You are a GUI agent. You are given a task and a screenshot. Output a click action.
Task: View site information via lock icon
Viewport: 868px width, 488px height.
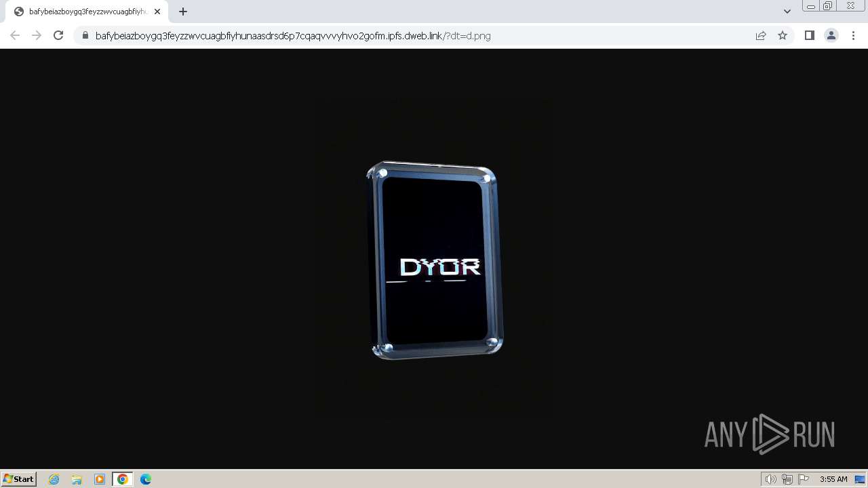click(x=85, y=35)
